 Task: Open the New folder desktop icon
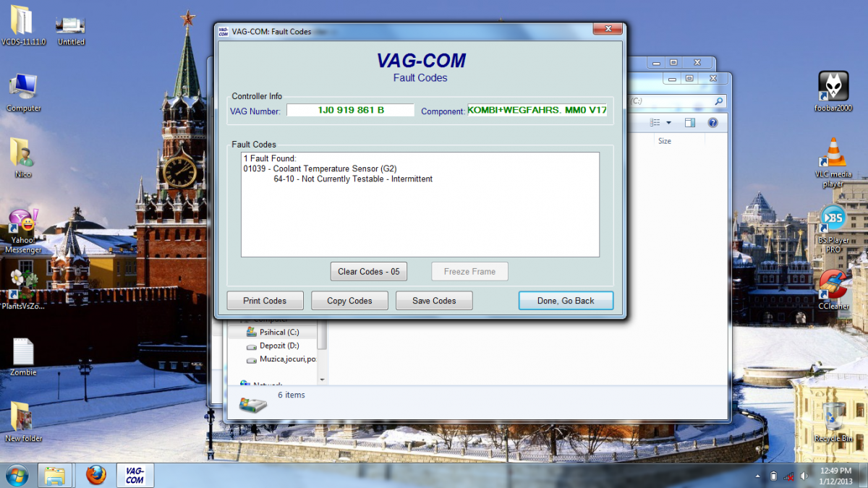pyautogui.click(x=23, y=421)
